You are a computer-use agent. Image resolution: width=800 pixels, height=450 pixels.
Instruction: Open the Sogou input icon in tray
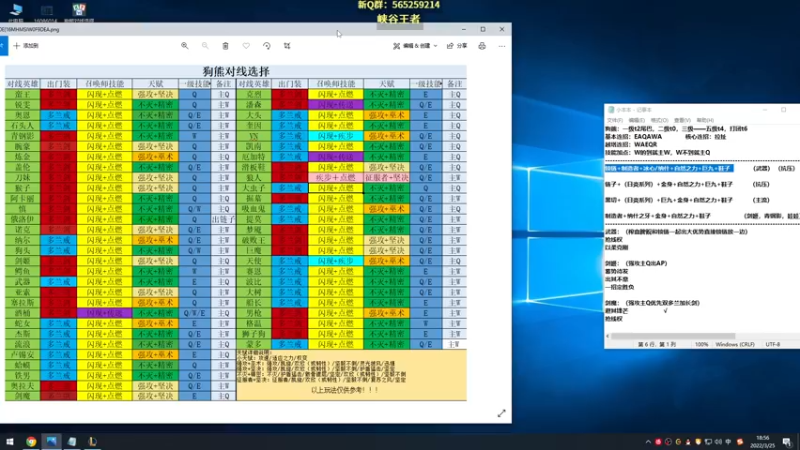click(740, 442)
